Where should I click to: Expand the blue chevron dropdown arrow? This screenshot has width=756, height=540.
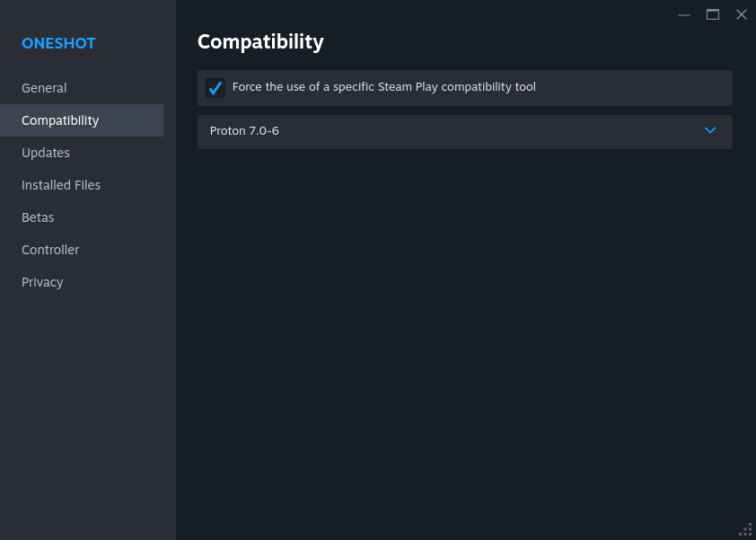point(710,130)
